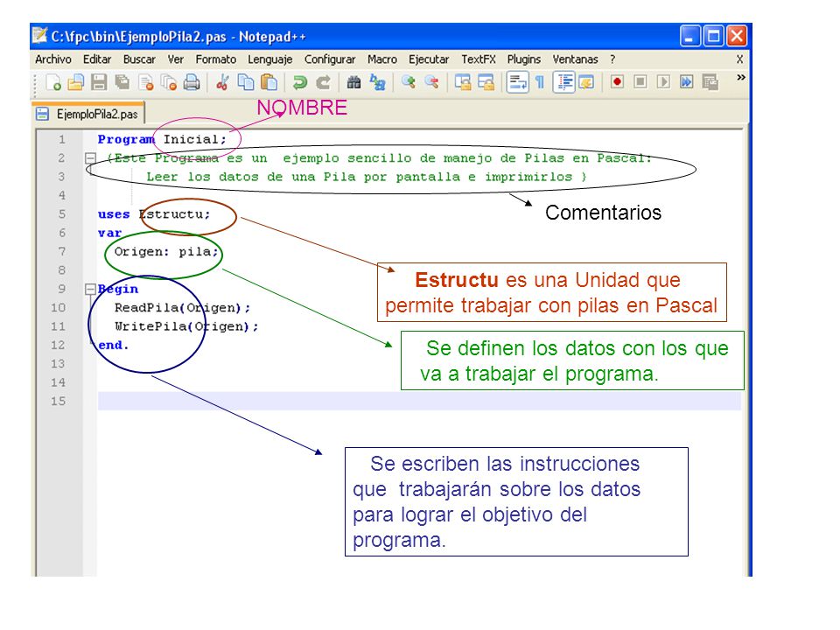Image resolution: width=840 pixels, height=630 pixels.
Task: Open the Editar menu
Action: (x=97, y=59)
